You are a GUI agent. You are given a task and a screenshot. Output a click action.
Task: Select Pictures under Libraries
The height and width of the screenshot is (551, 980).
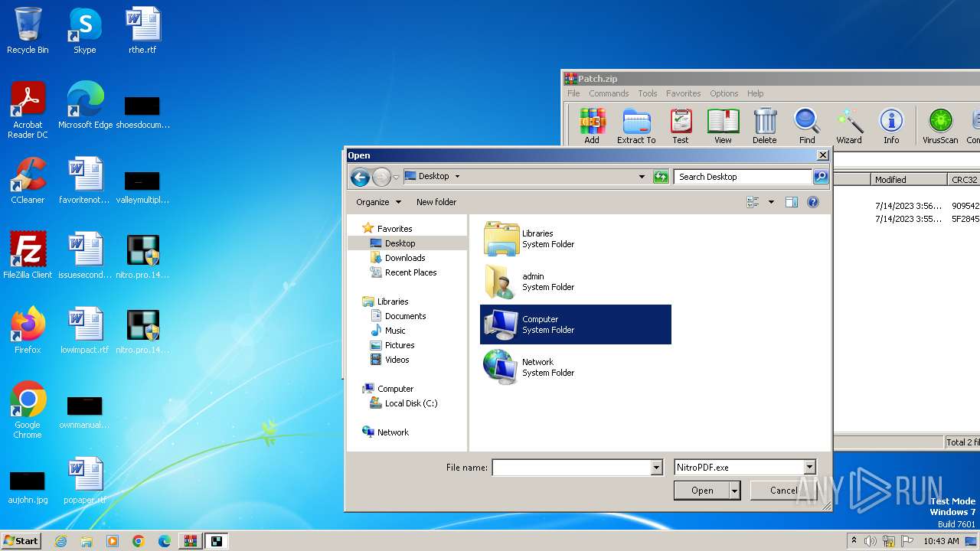400,345
